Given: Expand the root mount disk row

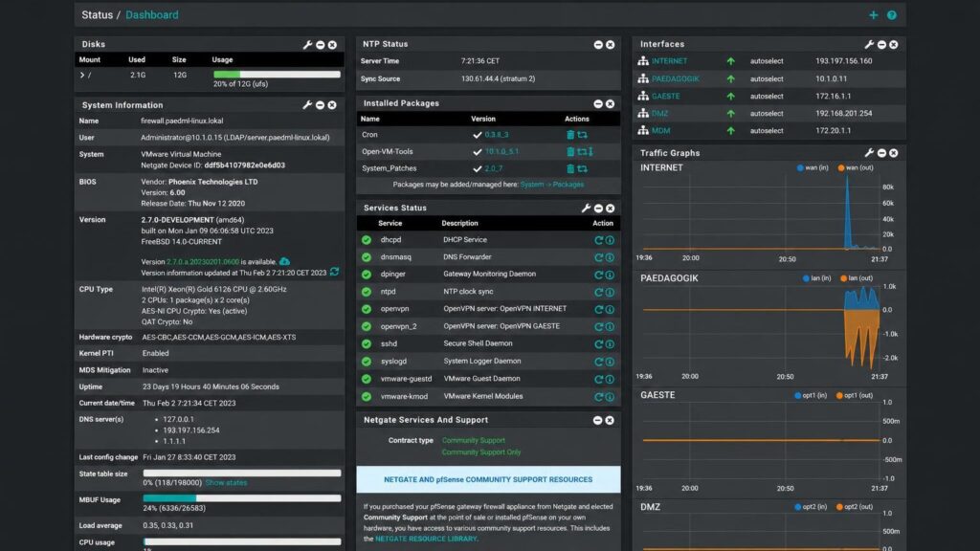Looking at the screenshot, I should (x=82, y=75).
